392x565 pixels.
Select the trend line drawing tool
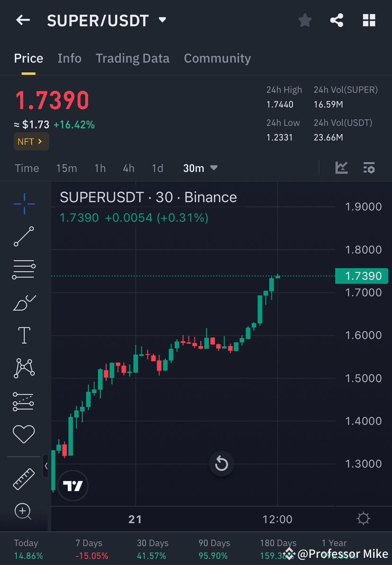pos(24,236)
